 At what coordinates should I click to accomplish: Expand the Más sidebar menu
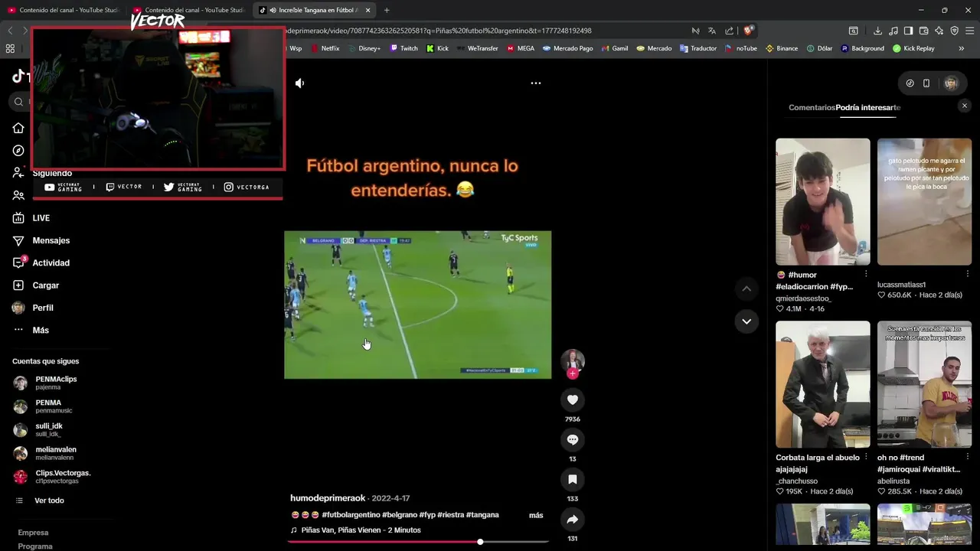click(x=41, y=330)
